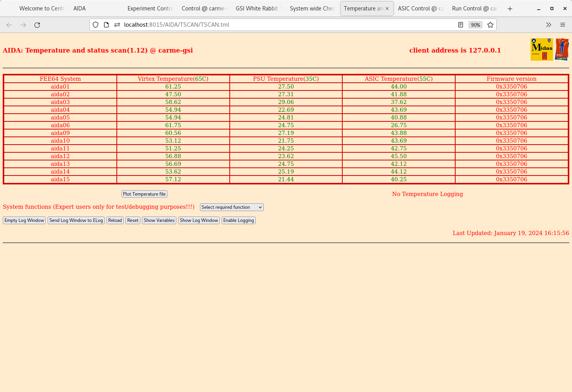Screen dimensions: 572x392
Task: Close the browser window
Action: (565, 9)
